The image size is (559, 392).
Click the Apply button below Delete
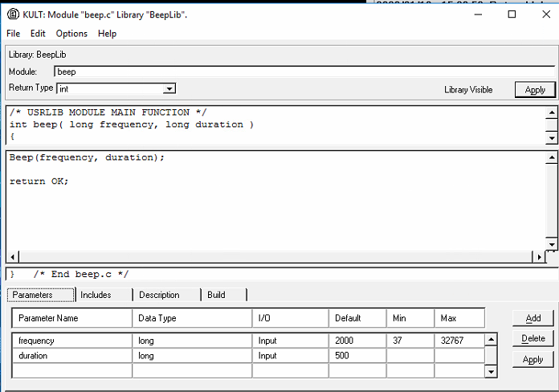pyautogui.click(x=533, y=360)
